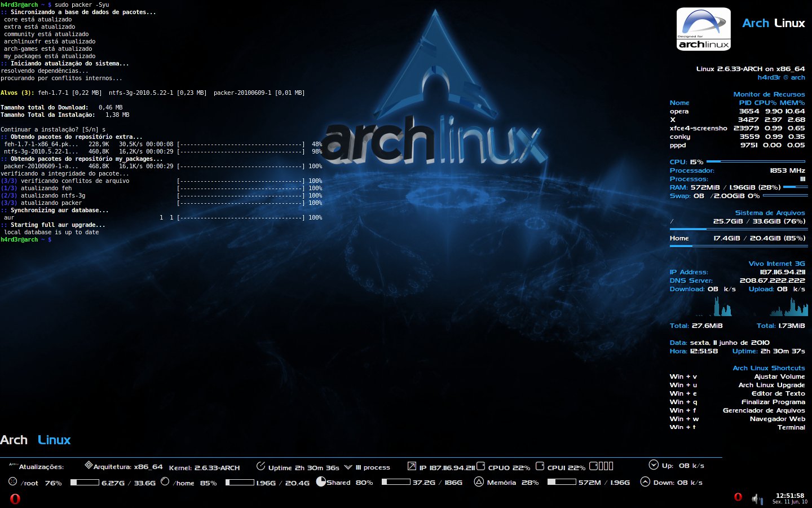This screenshot has height=508, width=812.
Task: Click the 'Tamanho total do Download' terminal line
Action: pos(61,107)
